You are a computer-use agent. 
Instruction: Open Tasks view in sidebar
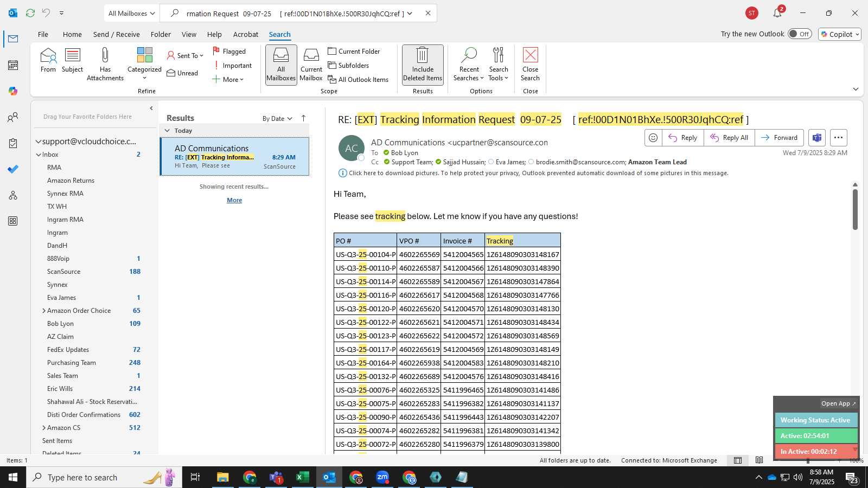click(x=13, y=143)
